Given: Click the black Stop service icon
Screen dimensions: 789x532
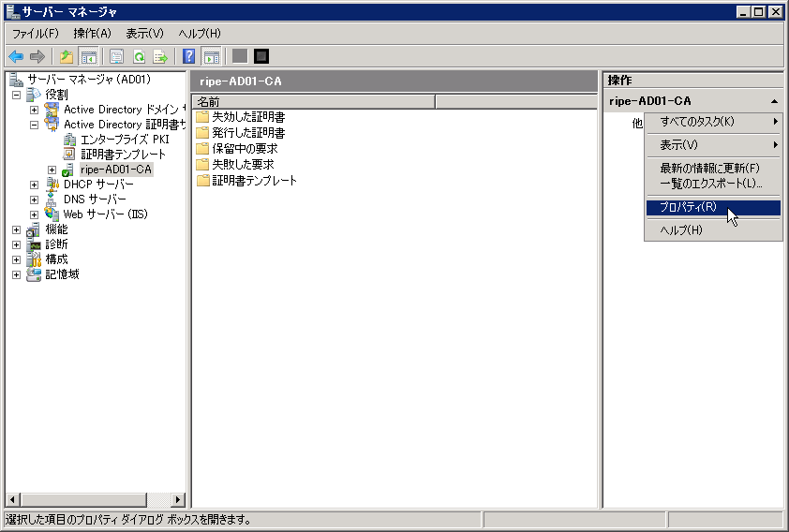Looking at the screenshot, I should (x=261, y=56).
